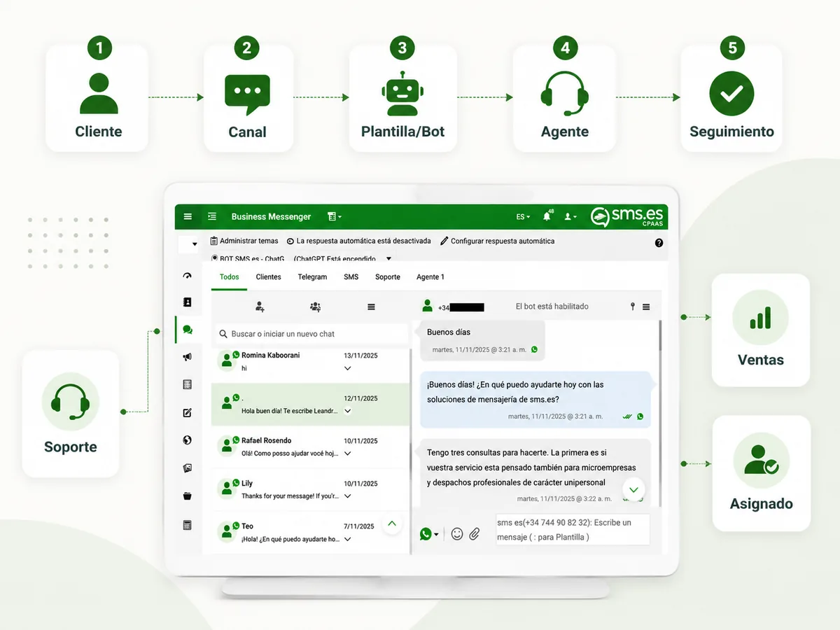Open the globe sidebar icon
The image size is (840, 630).
coord(187,440)
